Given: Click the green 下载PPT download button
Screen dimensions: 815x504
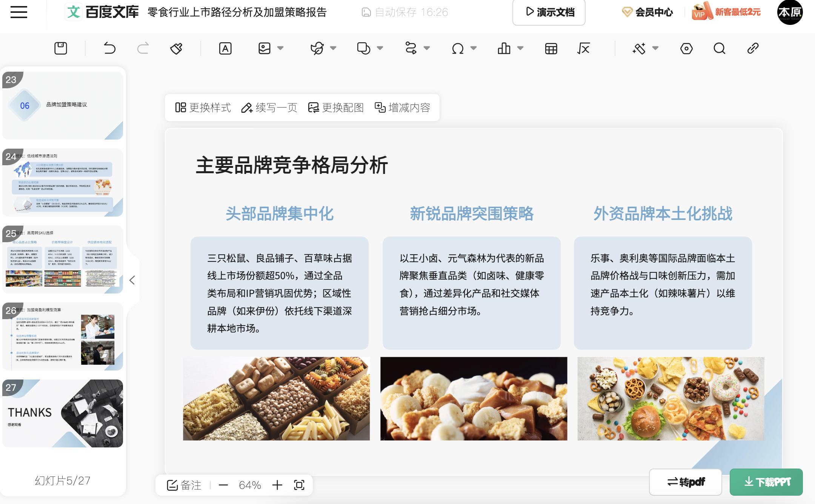Looking at the screenshot, I should tap(766, 482).
